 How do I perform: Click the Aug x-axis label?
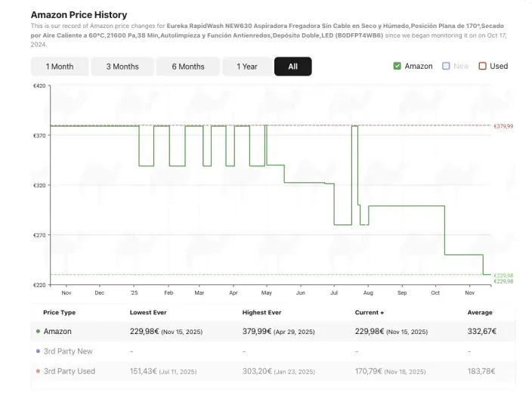tap(368, 292)
